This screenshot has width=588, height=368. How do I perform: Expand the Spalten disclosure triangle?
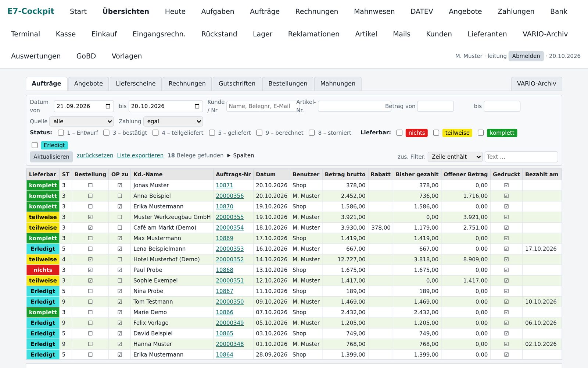click(x=229, y=156)
